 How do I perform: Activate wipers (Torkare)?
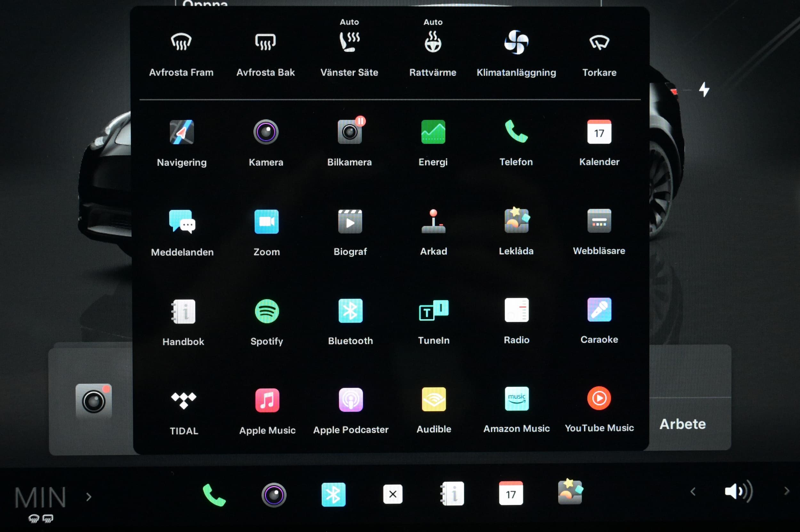[599, 42]
